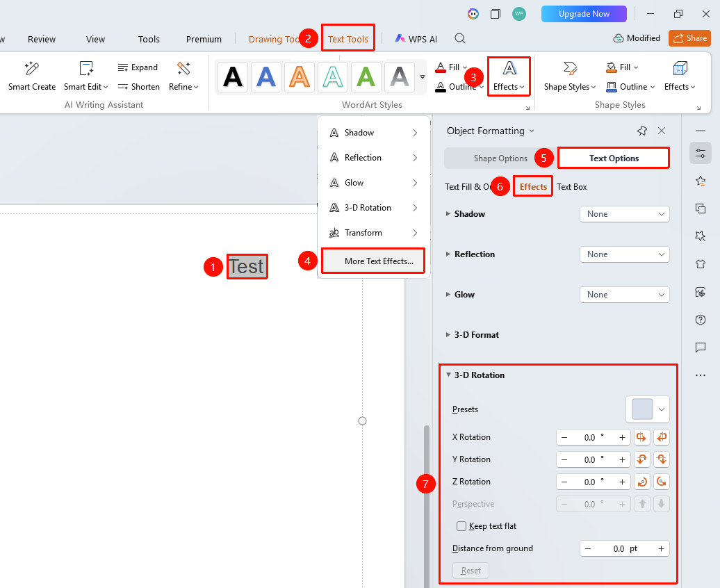Open the Transform submenu
This screenshot has width=720, height=588.
[x=373, y=233]
